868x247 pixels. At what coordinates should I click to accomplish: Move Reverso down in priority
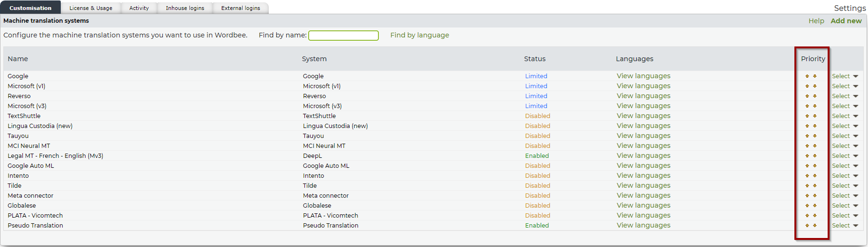pyautogui.click(x=815, y=96)
